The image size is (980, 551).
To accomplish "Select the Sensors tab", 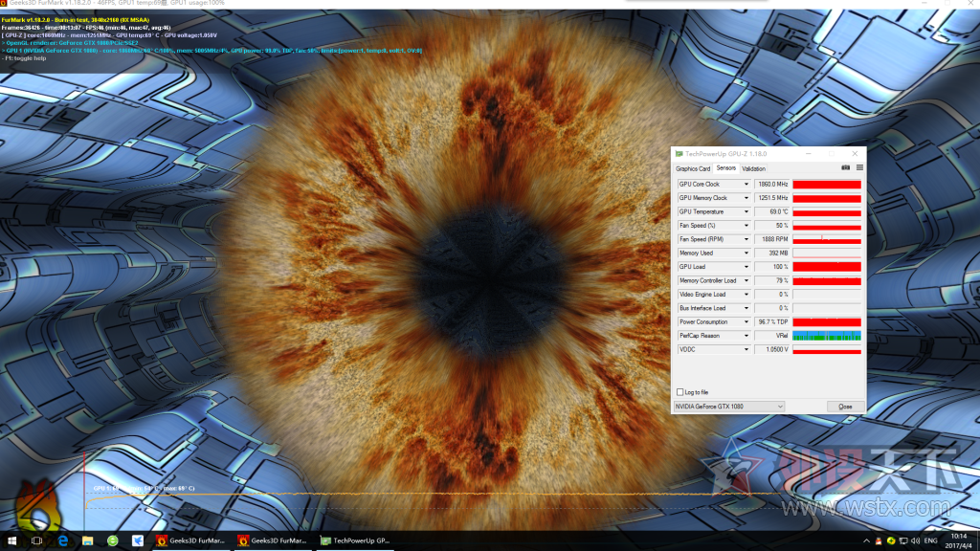I will tap(725, 168).
